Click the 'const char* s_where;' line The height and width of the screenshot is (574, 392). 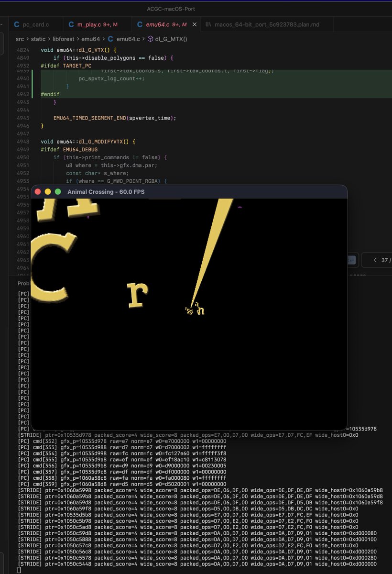click(x=98, y=173)
